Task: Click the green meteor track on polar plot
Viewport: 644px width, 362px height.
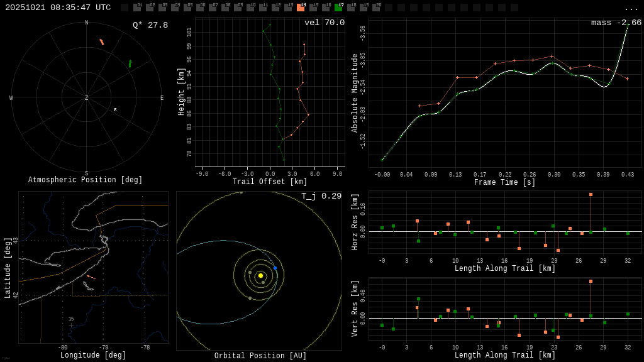Action: pos(130,63)
